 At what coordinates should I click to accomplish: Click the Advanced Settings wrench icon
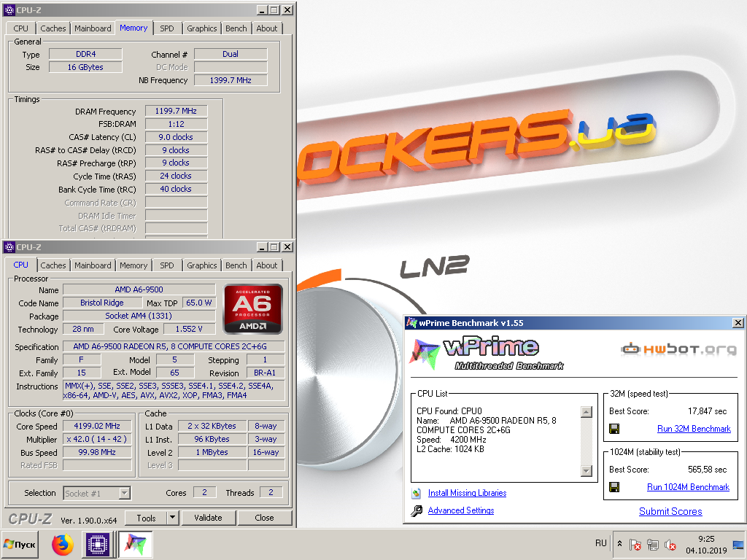(x=417, y=510)
